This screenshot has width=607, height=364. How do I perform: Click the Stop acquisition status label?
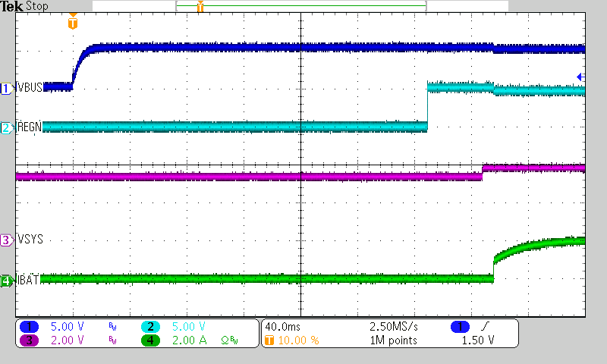point(36,7)
